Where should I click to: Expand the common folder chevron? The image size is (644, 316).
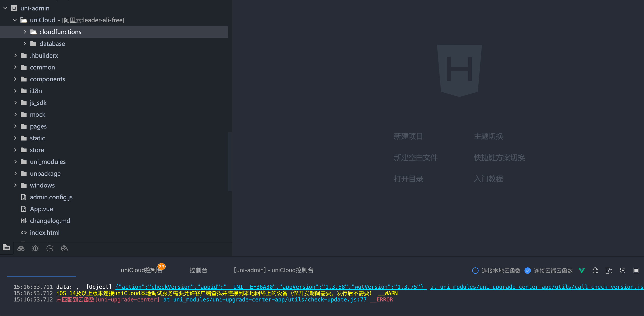pyautogui.click(x=15, y=67)
